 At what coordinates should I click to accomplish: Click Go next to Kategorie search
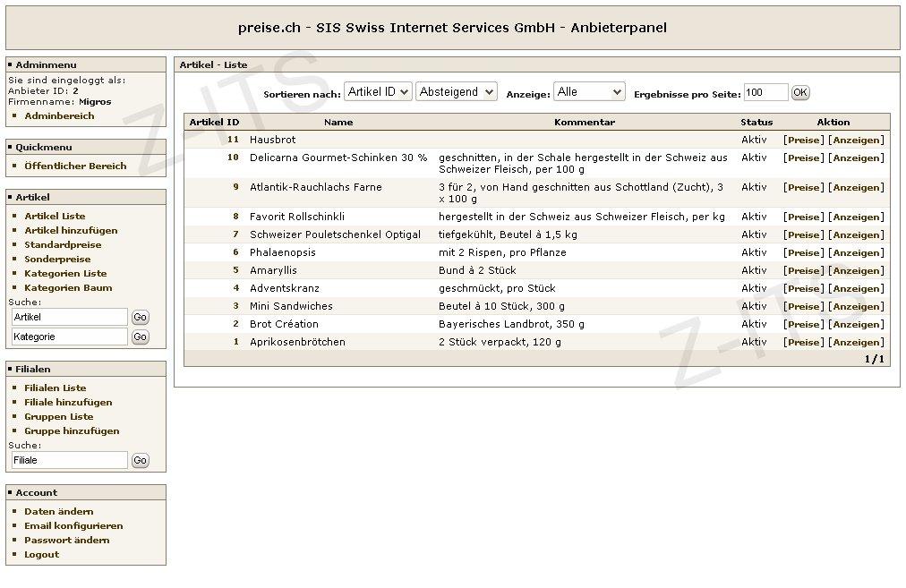140,337
